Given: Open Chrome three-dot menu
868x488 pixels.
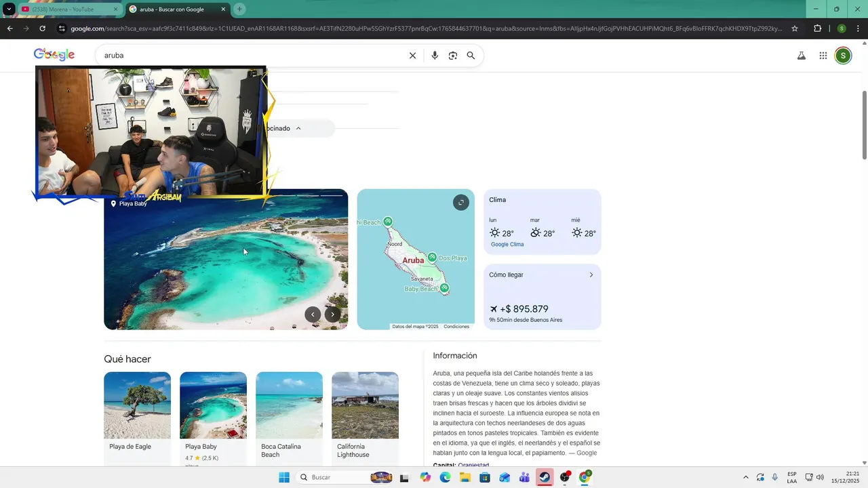Looking at the screenshot, I should pyautogui.click(x=859, y=28).
